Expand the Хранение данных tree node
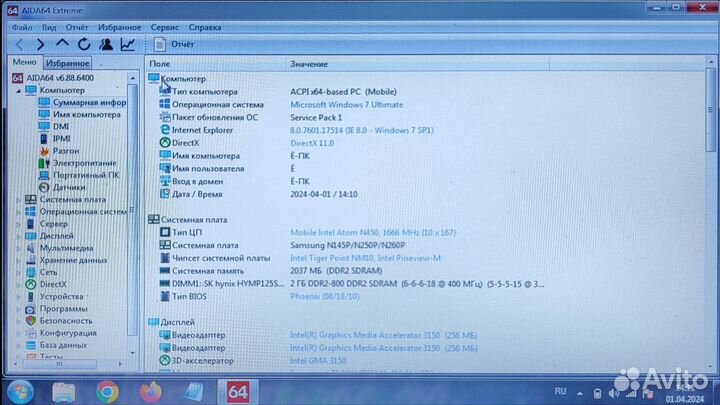This screenshot has height=405, width=720. pos(18,260)
